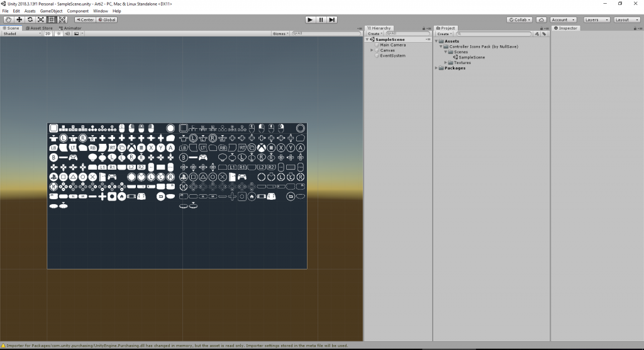Click the Project search field

coord(494,34)
